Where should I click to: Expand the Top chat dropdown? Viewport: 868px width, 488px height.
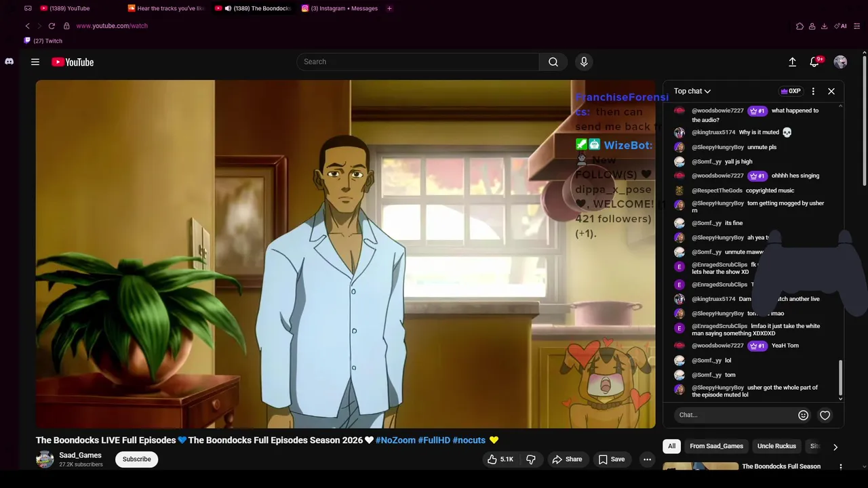point(692,91)
